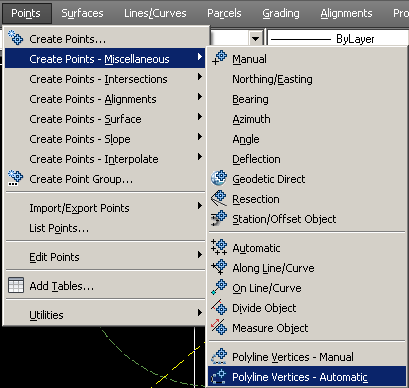409x388 pixels.
Task: Choose Automatic point creation
Action: (307, 248)
